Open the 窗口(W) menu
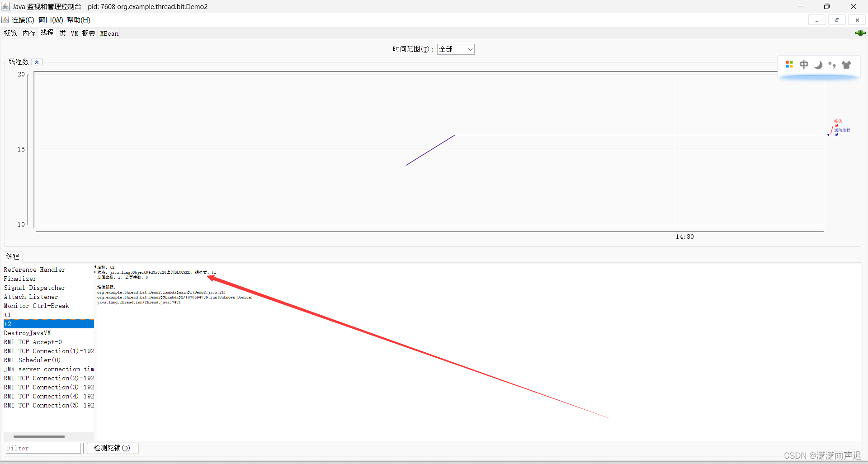Image resolution: width=868 pixels, height=464 pixels. click(51, 20)
